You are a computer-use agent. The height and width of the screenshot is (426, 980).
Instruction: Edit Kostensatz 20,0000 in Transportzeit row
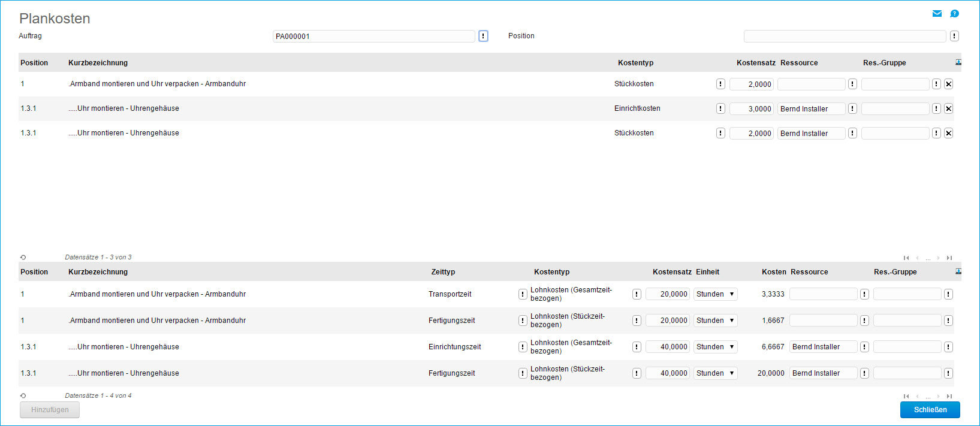668,294
